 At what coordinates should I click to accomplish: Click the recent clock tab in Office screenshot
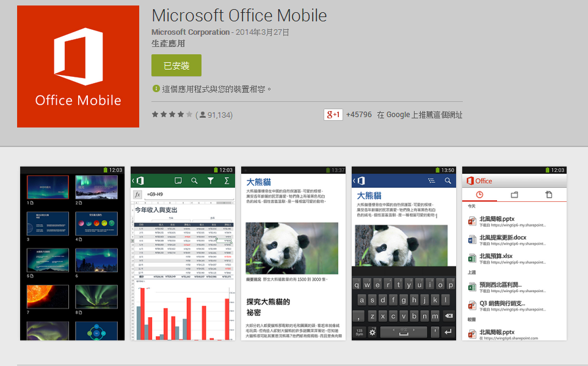click(479, 195)
